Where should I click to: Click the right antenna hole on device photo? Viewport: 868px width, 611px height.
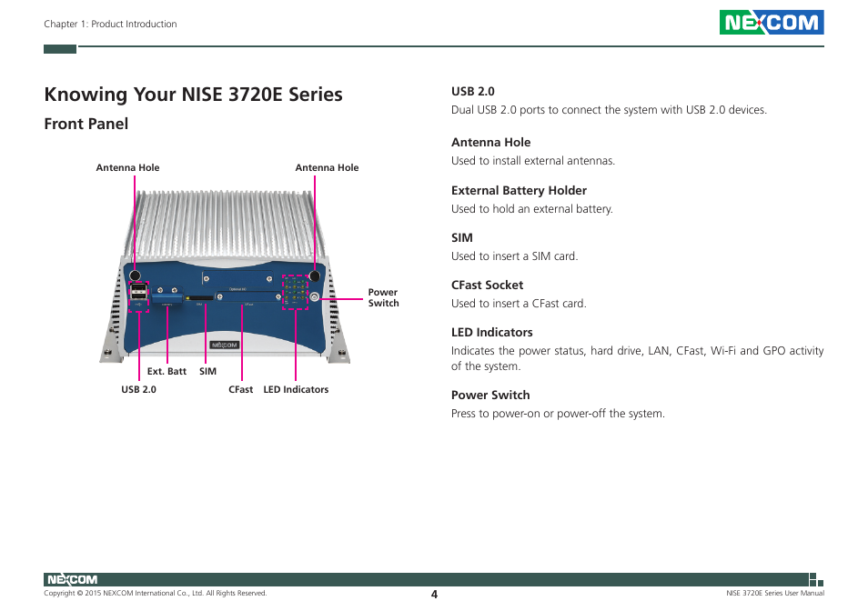pyautogui.click(x=315, y=275)
